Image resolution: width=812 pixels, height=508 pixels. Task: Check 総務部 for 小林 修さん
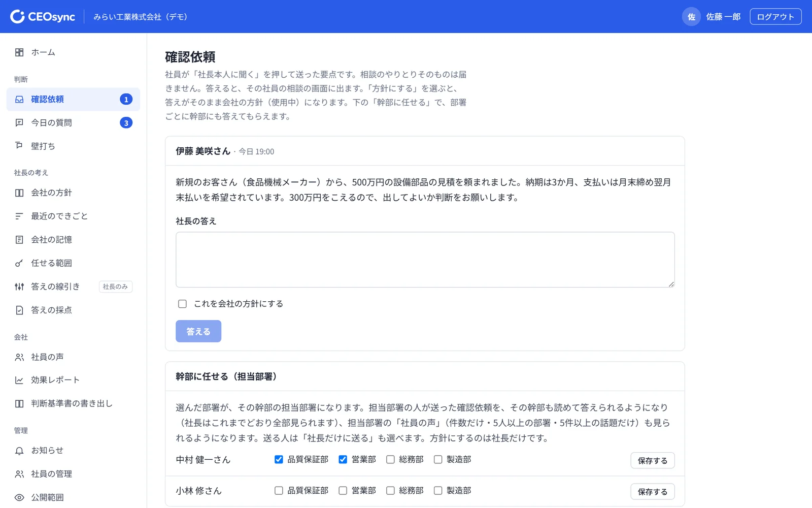[x=390, y=490]
